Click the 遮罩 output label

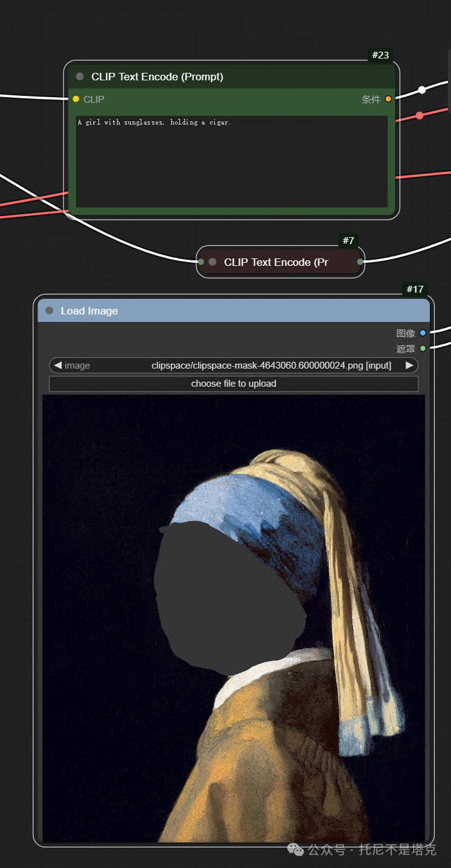(x=406, y=348)
